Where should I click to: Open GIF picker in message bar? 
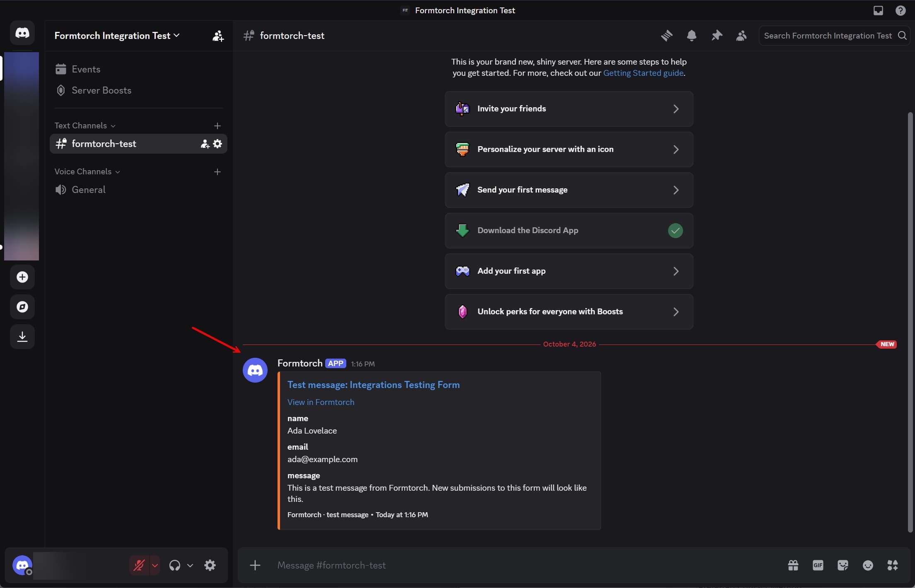[818, 565]
